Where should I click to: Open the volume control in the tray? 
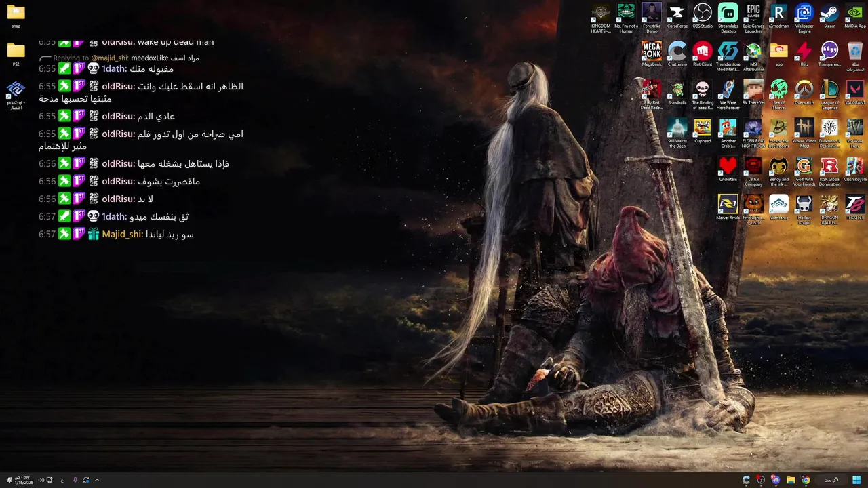41,480
